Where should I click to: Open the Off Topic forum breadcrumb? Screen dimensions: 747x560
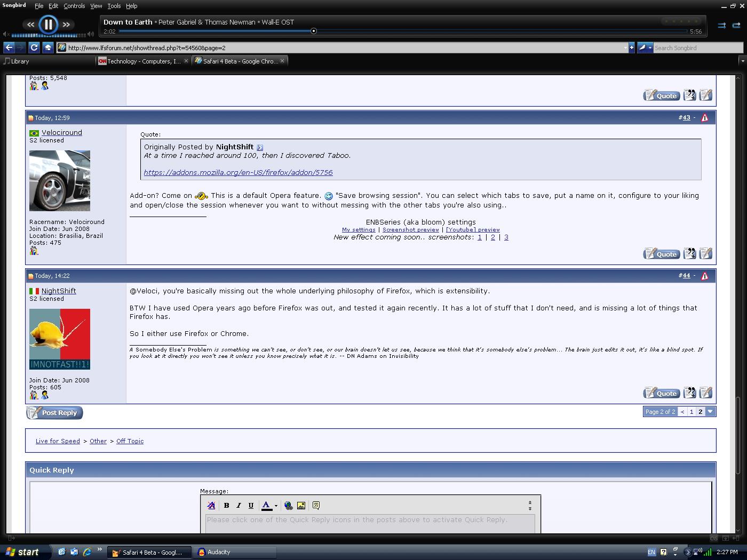pyautogui.click(x=130, y=441)
